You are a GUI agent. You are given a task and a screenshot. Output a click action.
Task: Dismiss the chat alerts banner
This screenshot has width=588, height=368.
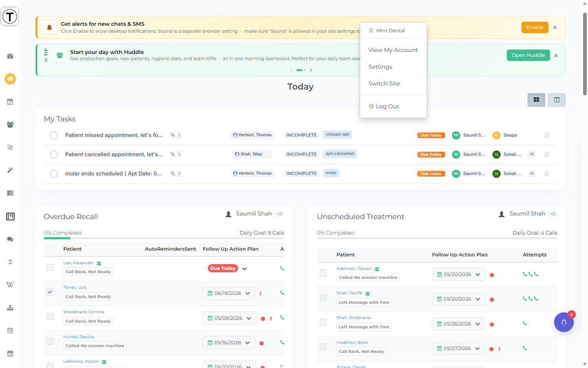[555, 27]
